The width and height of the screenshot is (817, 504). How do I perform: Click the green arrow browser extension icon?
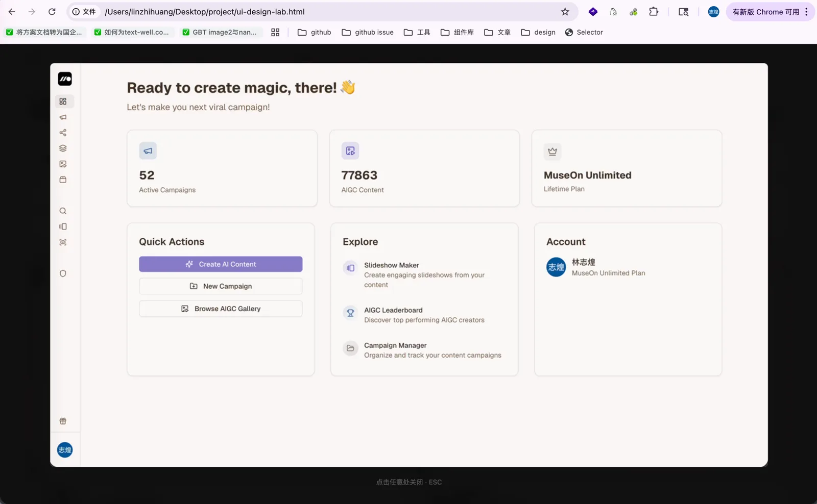[x=634, y=12]
